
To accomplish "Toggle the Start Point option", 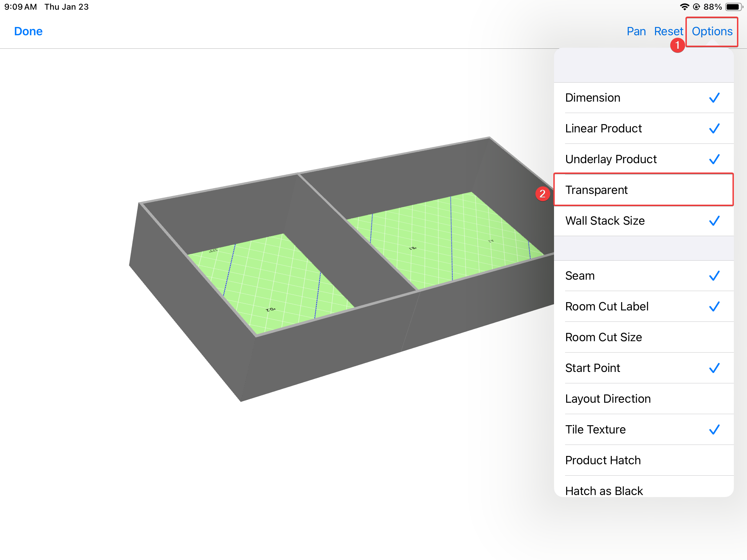I will [643, 368].
